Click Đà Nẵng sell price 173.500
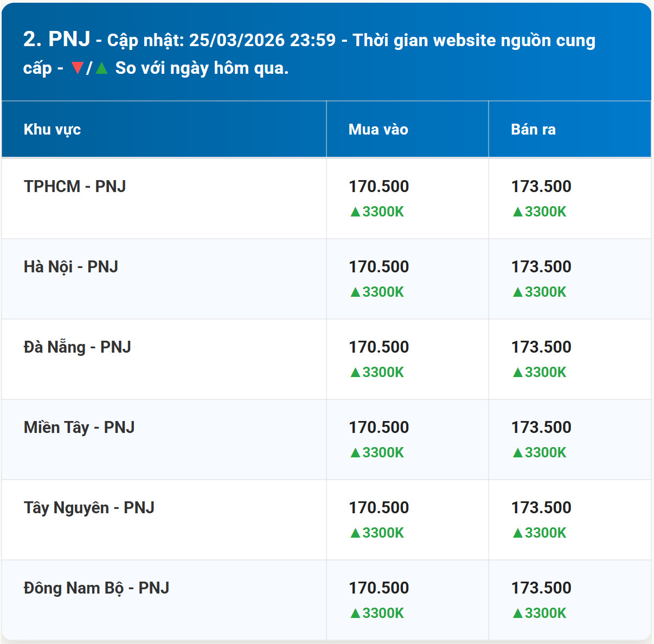This screenshot has width=654, height=644. [x=541, y=347]
